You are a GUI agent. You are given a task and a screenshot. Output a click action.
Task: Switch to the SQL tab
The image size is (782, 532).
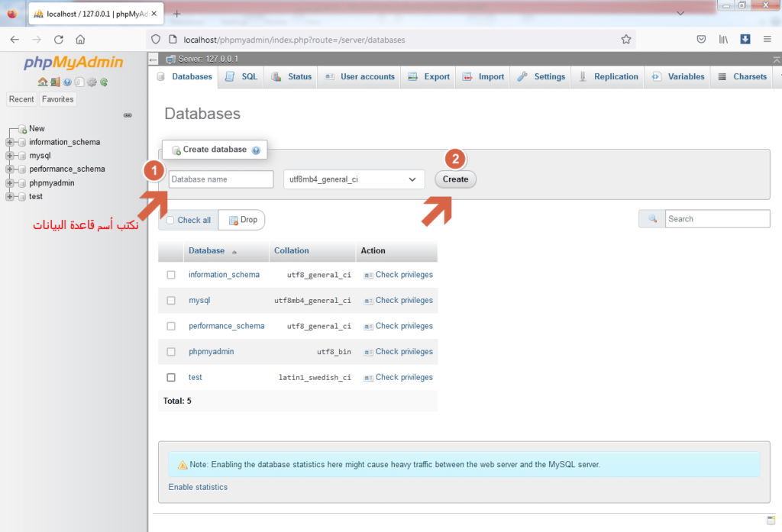pyautogui.click(x=242, y=77)
